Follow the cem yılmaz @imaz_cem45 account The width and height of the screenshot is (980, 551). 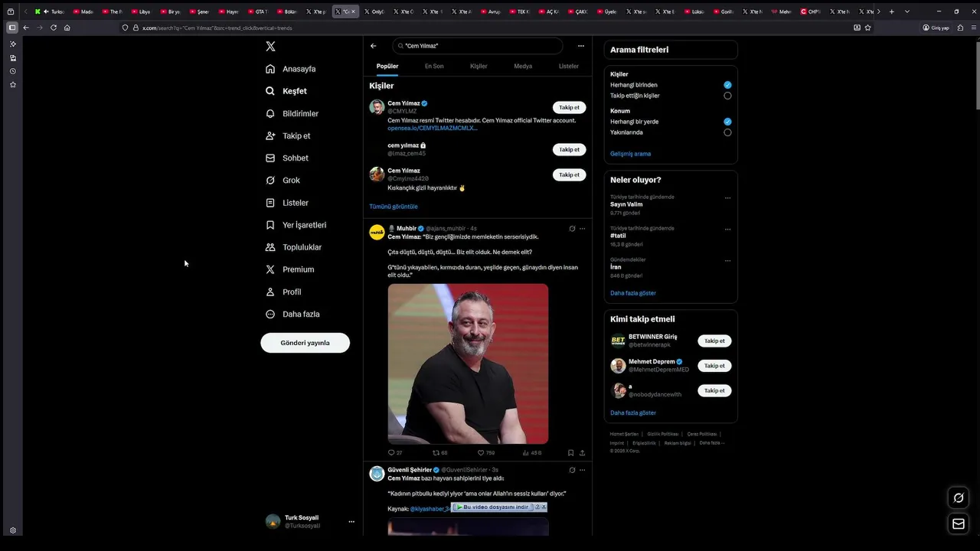[x=569, y=150]
